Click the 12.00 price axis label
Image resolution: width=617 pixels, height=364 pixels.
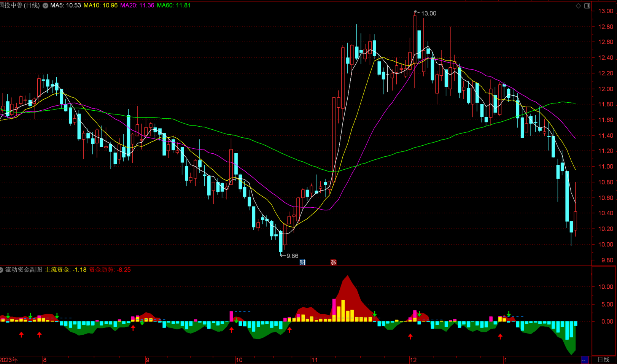coord(606,89)
